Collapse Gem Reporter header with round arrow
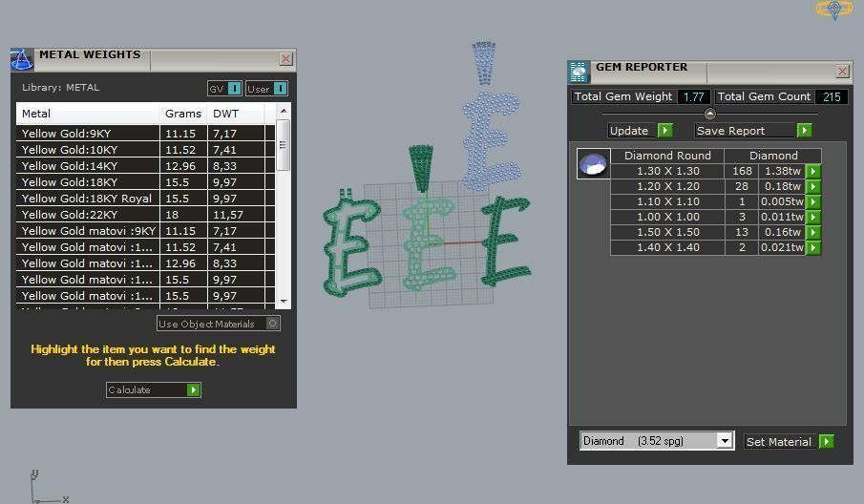Screen dimensions: 864x504 (x=709, y=114)
